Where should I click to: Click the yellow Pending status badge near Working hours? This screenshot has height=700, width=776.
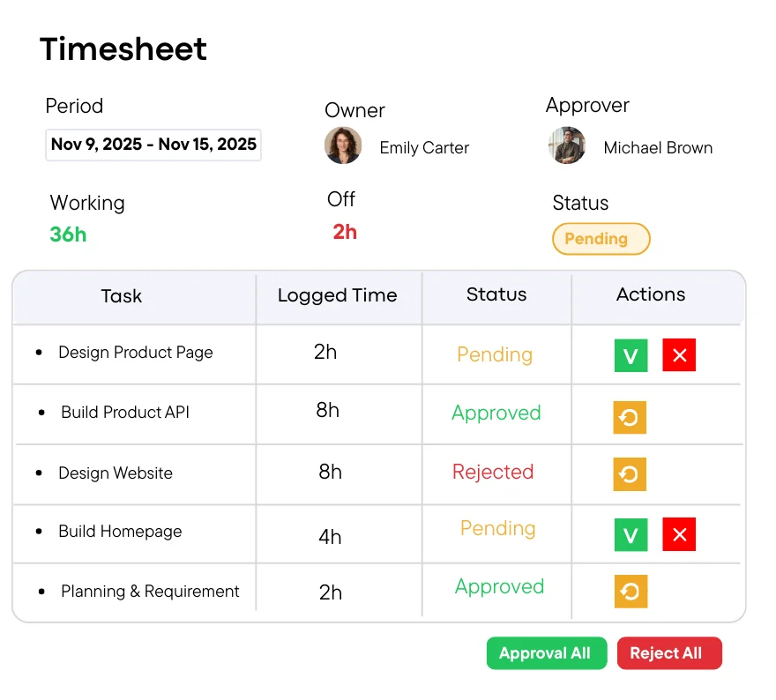tap(601, 239)
